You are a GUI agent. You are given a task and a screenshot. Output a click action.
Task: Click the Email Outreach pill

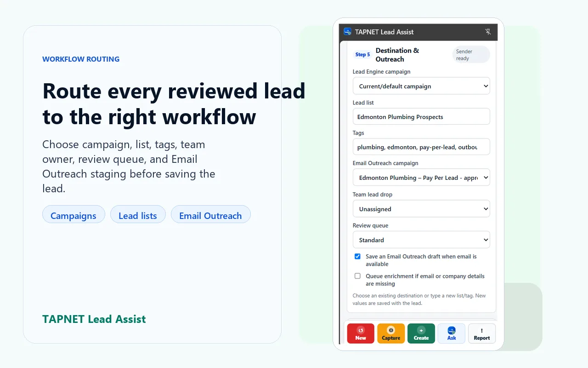click(x=210, y=214)
